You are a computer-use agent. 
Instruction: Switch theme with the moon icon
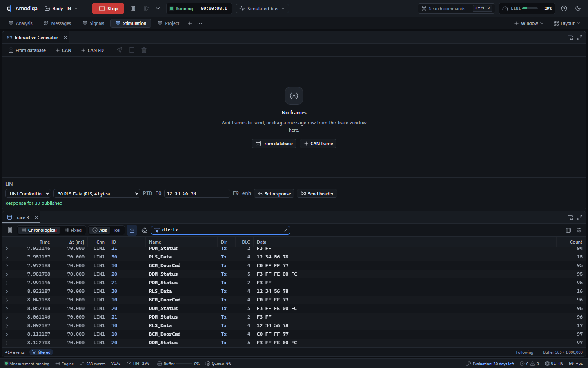pos(578,9)
